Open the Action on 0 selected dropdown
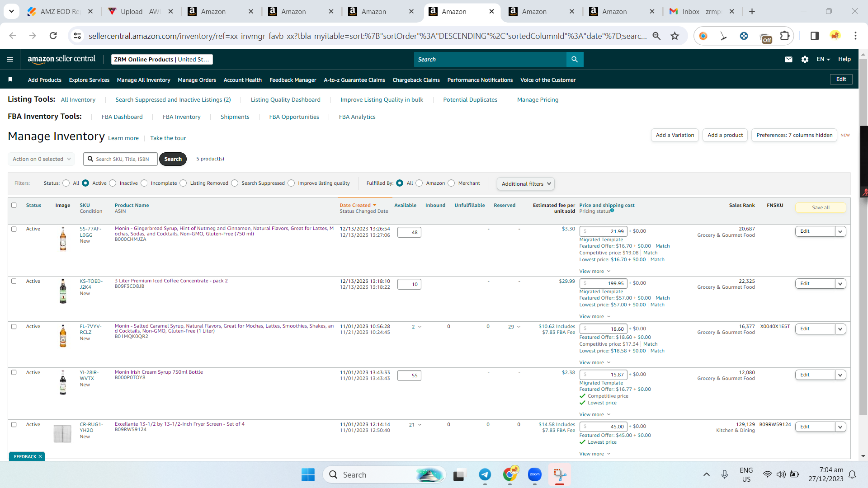This screenshot has height=488, width=868. [x=41, y=159]
